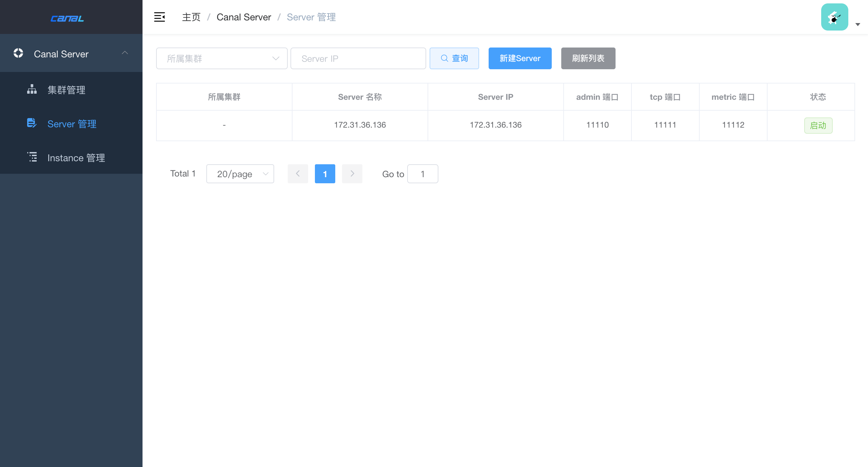Viewport: 868px width, 467px height.
Task: Click the Instance 管理 list icon
Action: click(32, 157)
